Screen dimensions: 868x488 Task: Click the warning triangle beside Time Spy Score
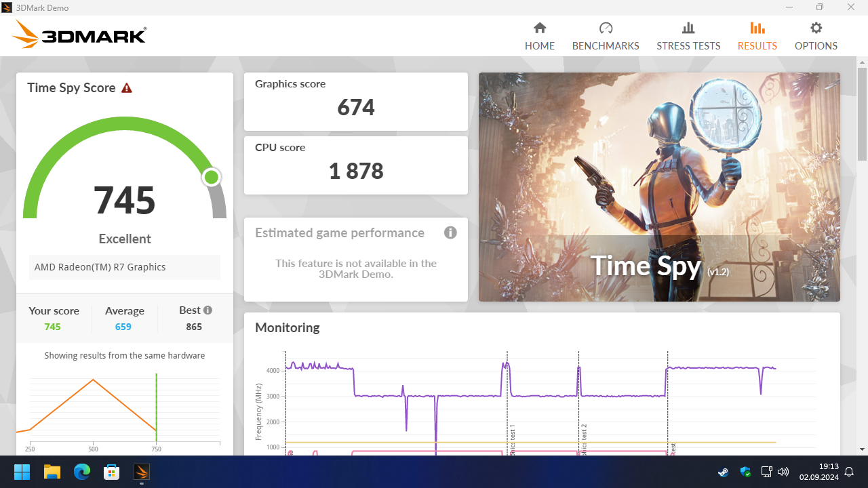[x=125, y=87]
